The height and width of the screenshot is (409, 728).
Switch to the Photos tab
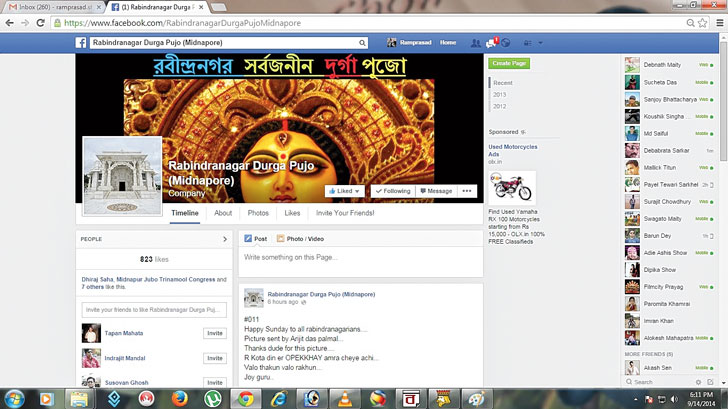(258, 213)
